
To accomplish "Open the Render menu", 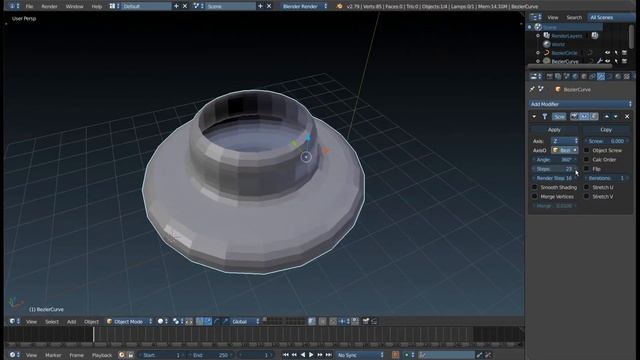I will pyautogui.click(x=49, y=7).
